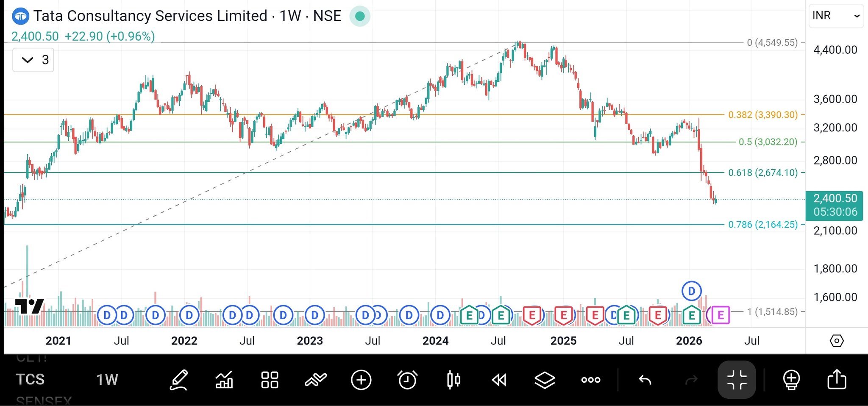
Task: Tap the 2023 label on the time axis
Action: tap(310, 341)
